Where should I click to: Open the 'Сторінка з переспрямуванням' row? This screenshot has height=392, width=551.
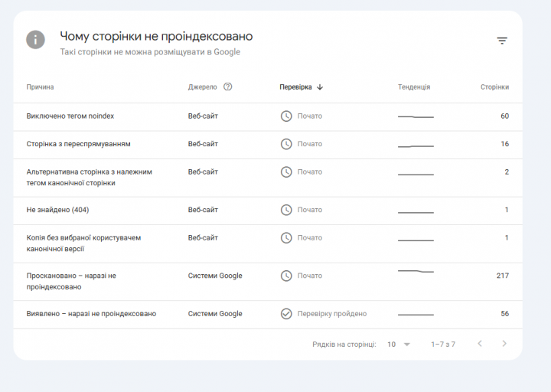click(268, 145)
